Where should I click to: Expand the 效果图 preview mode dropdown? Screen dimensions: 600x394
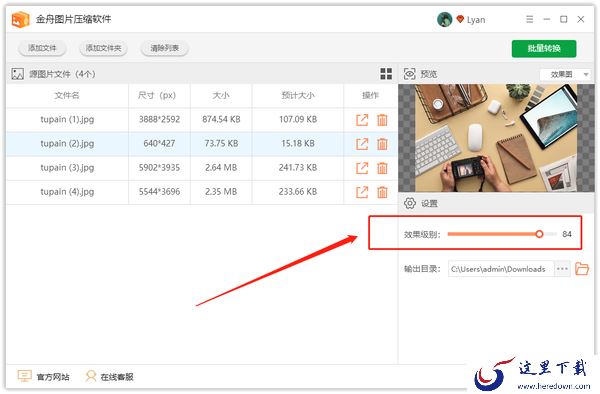(565, 74)
